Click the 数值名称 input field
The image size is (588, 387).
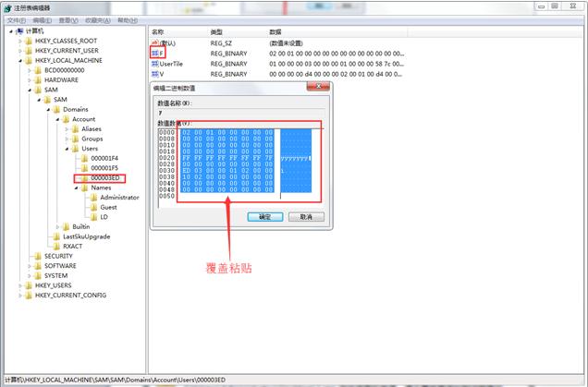(240, 113)
